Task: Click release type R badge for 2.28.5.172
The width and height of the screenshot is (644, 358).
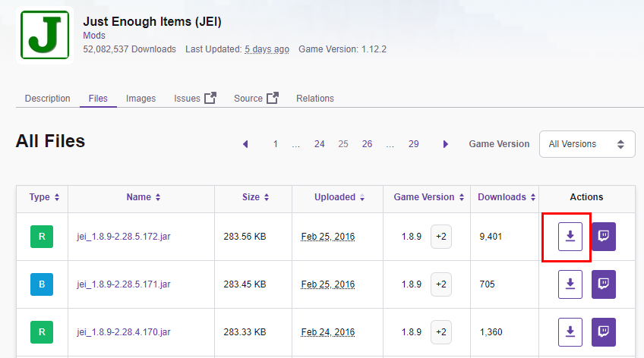Action: 42,236
